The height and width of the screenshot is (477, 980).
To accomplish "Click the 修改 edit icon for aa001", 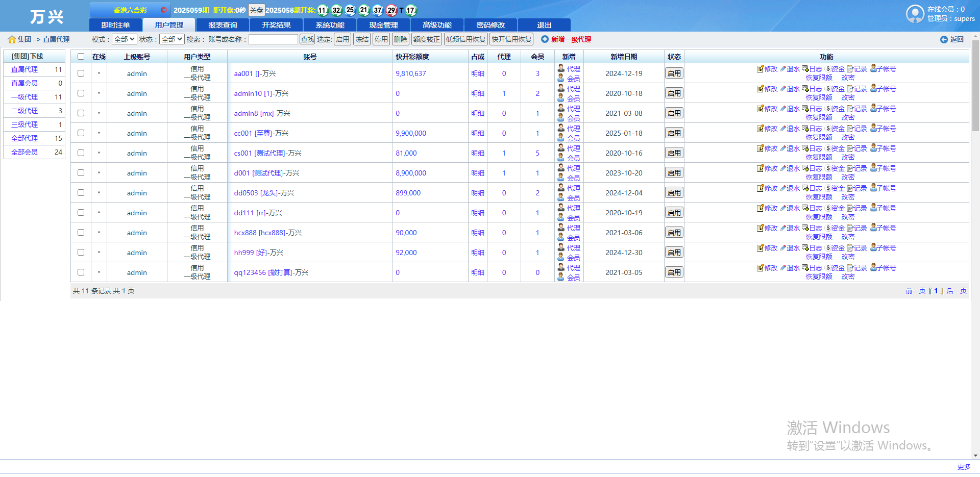I will pos(760,69).
